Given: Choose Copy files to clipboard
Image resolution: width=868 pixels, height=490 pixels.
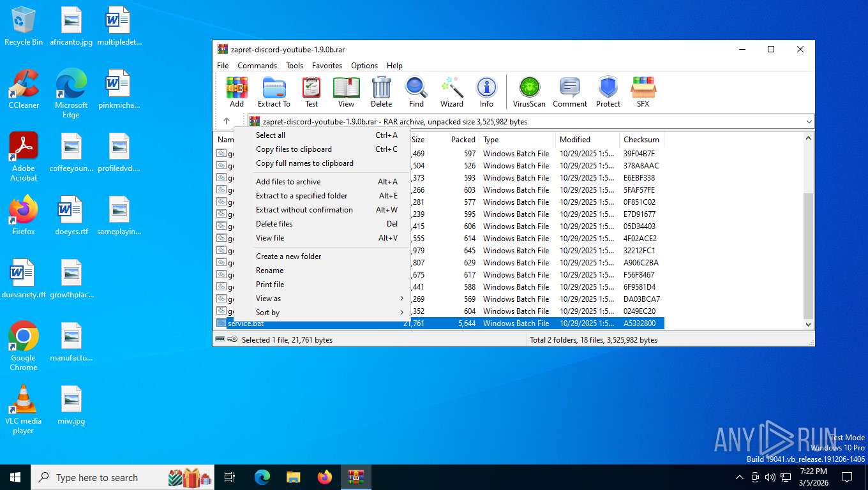Looking at the screenshot, I should click(x=322, y=149).
